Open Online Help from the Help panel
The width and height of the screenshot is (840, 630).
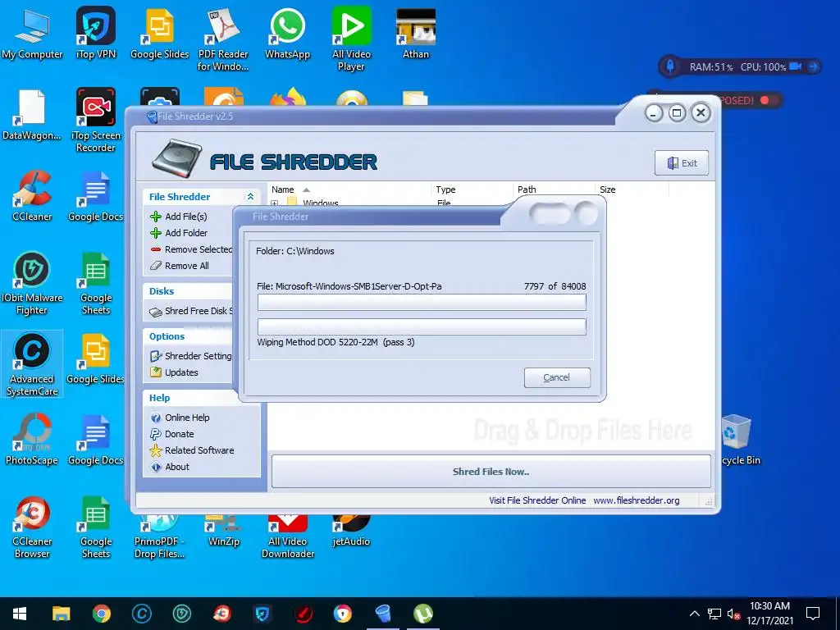coord(180,418)
